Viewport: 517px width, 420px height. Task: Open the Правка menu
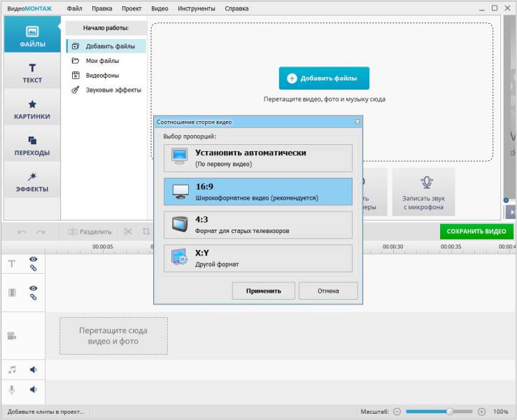102,8
